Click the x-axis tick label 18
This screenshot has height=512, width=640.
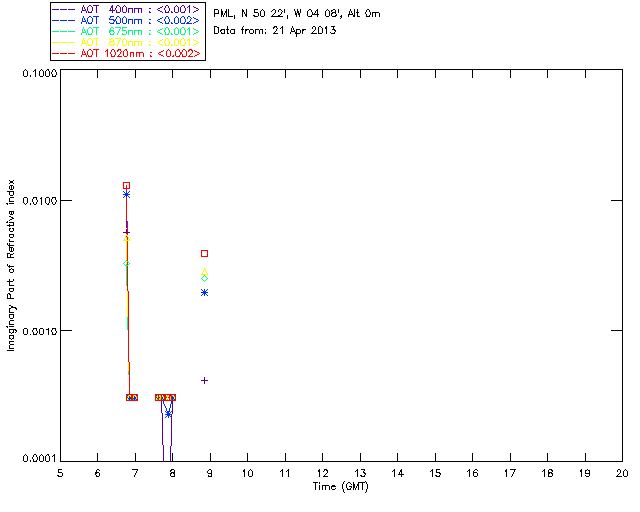pos(547,473)
